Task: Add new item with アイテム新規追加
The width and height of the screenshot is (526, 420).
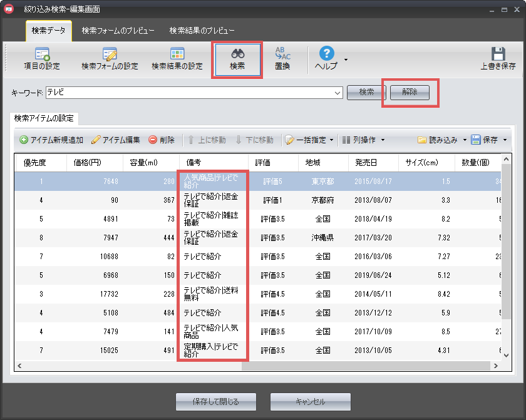Action: (x=51, y=140)
